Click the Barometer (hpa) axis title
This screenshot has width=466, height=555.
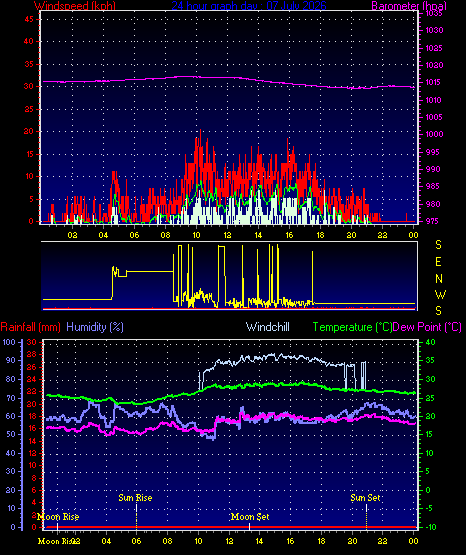click(409, 6)
